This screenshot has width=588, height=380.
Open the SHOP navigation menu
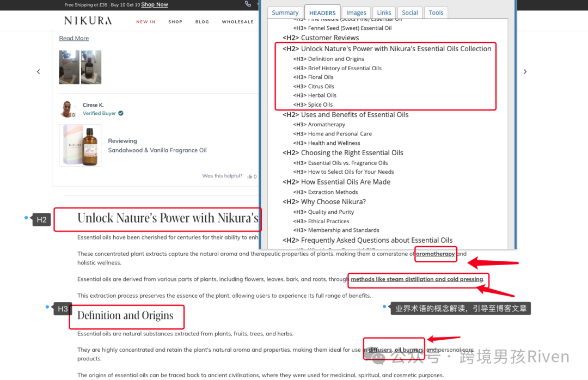pyautogui.click(x=175, y=22)
